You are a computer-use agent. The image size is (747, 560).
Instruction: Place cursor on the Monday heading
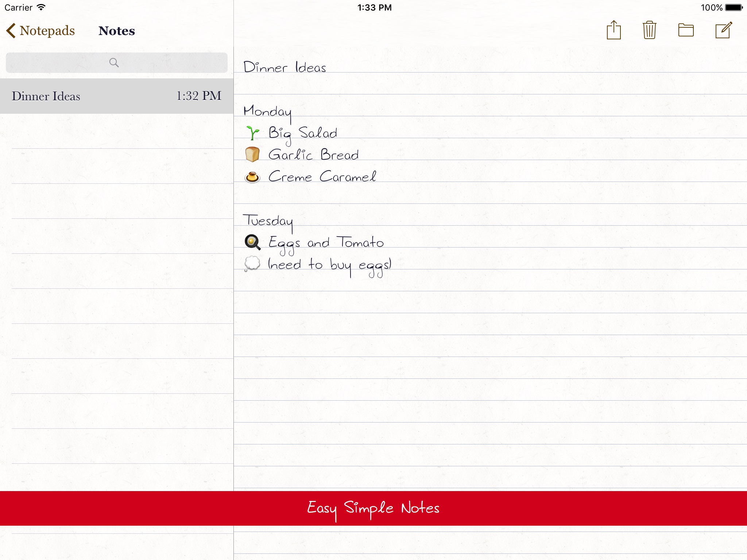(267, 112)
